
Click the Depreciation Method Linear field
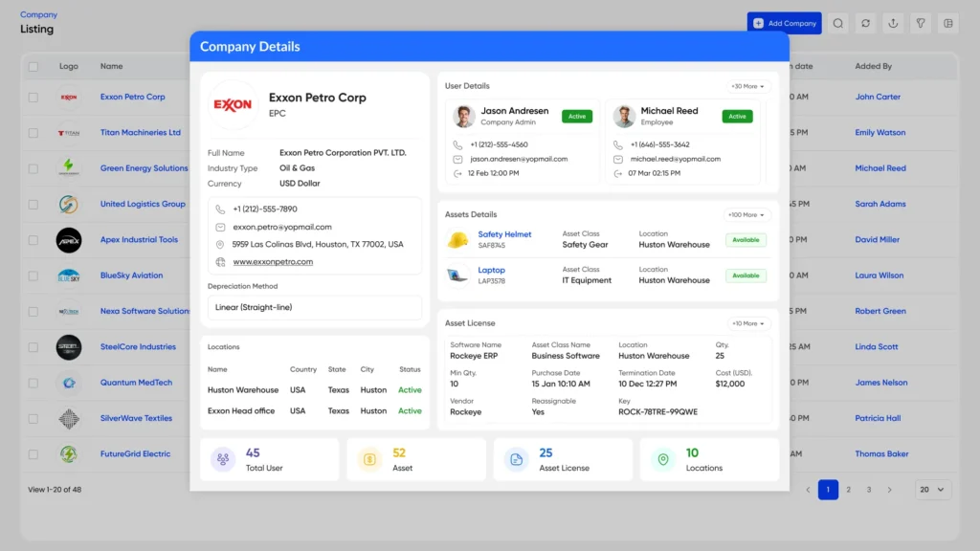pos(314,307)
